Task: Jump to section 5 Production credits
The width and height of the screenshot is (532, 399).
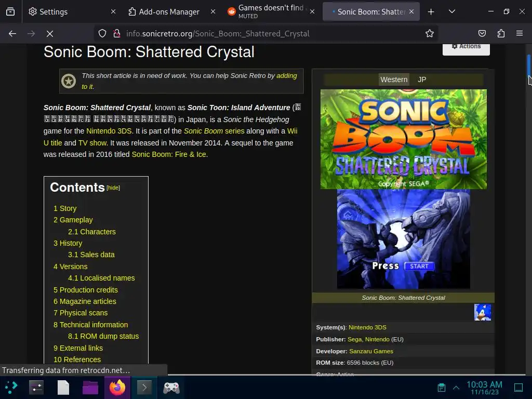Action: 86,290
